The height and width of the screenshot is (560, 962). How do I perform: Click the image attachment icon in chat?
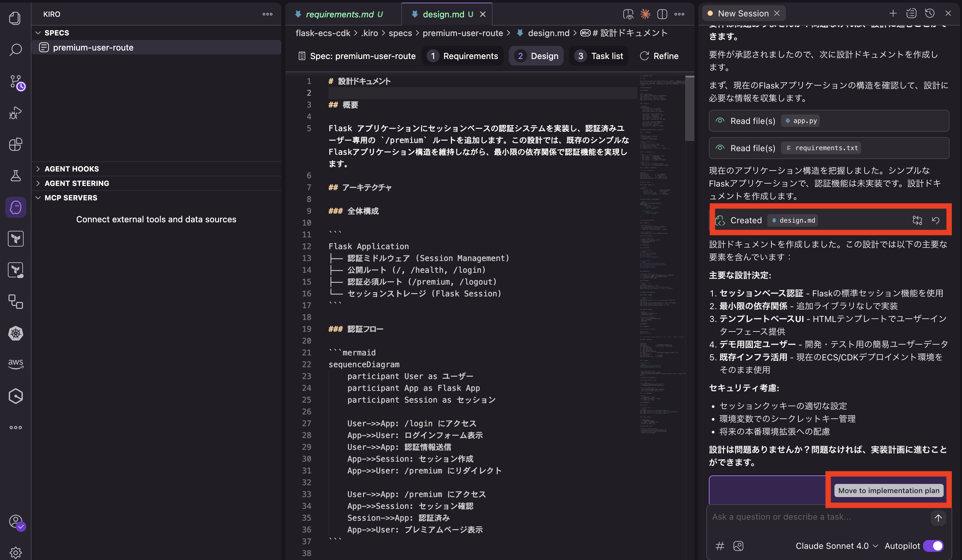tap(739, 546)
